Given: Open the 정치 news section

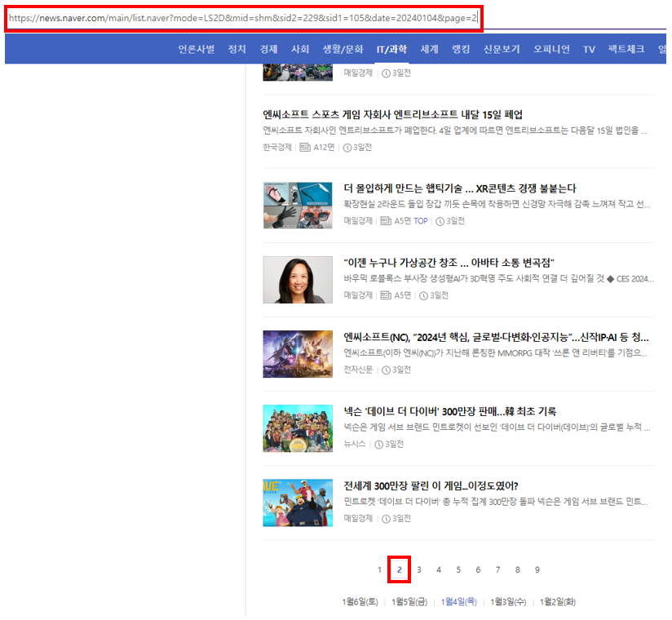Looking at the screenshot, I should [237, 49].
